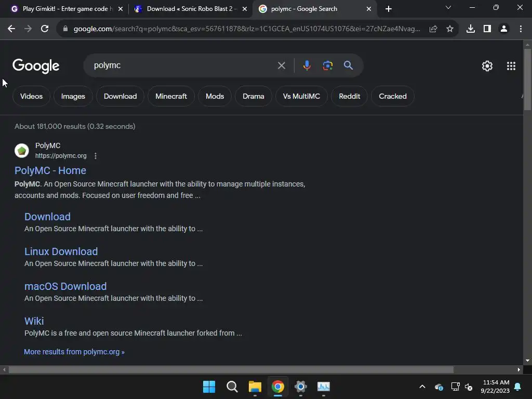
Task: Select the Mods filter chip
Action: point(215,96)
